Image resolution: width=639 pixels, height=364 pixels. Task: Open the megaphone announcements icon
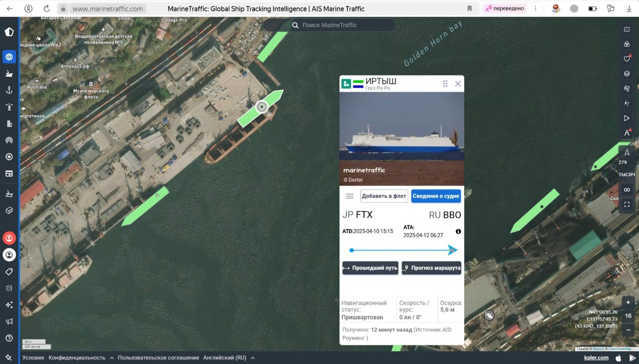click(x=9, y=321)
